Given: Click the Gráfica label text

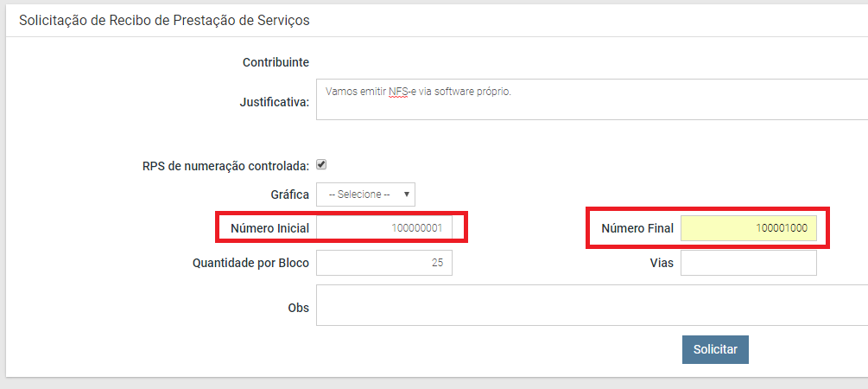Looking at the screenshot, I should (x=289, y=194).
